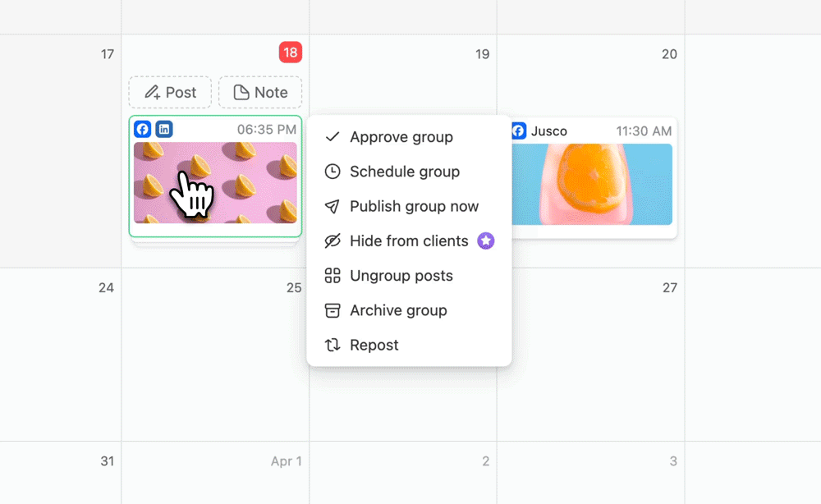Screen dimensions: 821x504
Task: Click the clock icon for Schedule group
Action: 332,172
